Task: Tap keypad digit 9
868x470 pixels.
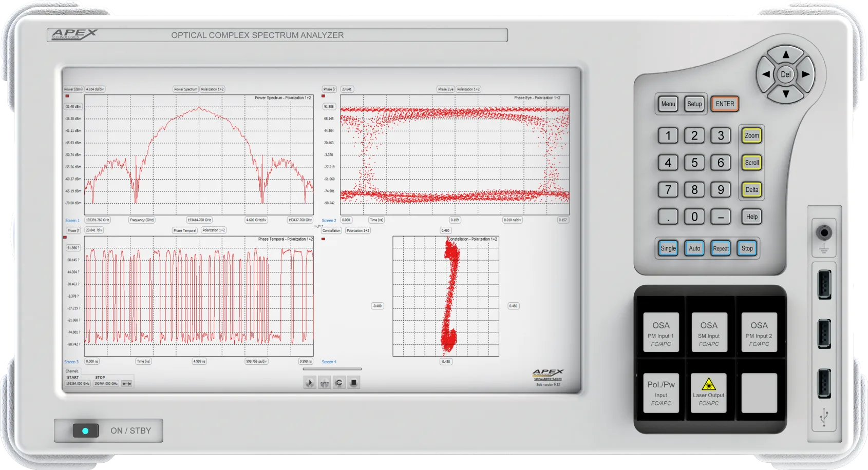Action: 721,190
